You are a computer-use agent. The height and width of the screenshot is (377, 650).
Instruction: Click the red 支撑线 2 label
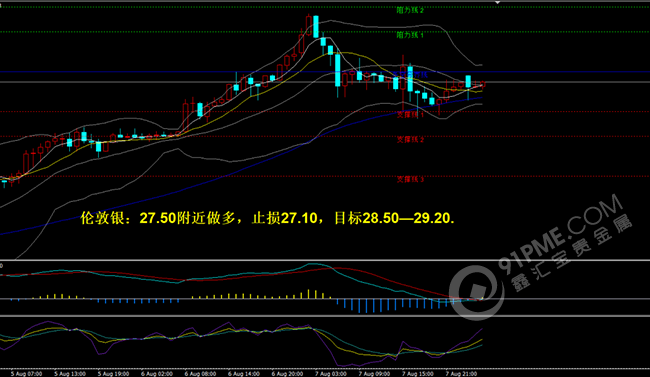[x=410, y=140]
